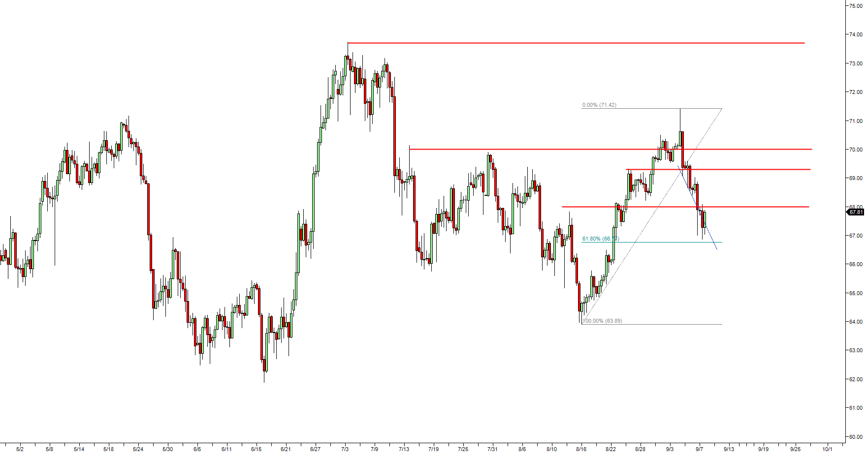The height and width of the screenshot is (456, 868).
Task: Click the 5/2 date axis label
Action: [20, 449]
